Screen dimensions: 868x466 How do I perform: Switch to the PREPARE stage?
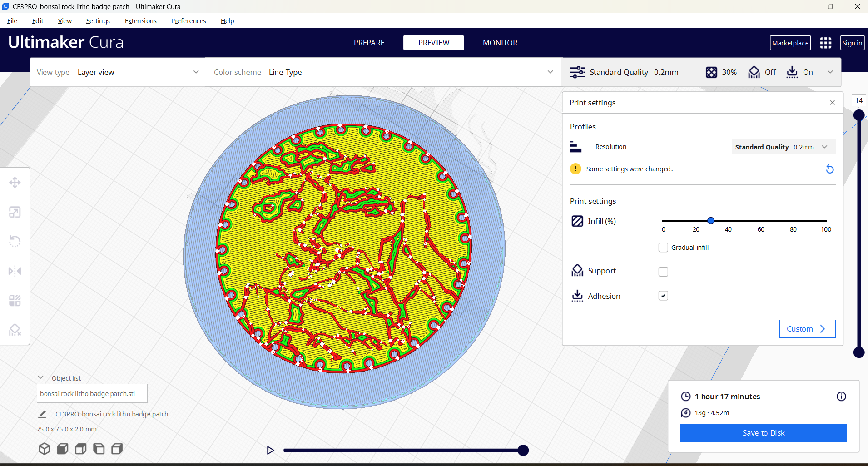tap(369, 43)
